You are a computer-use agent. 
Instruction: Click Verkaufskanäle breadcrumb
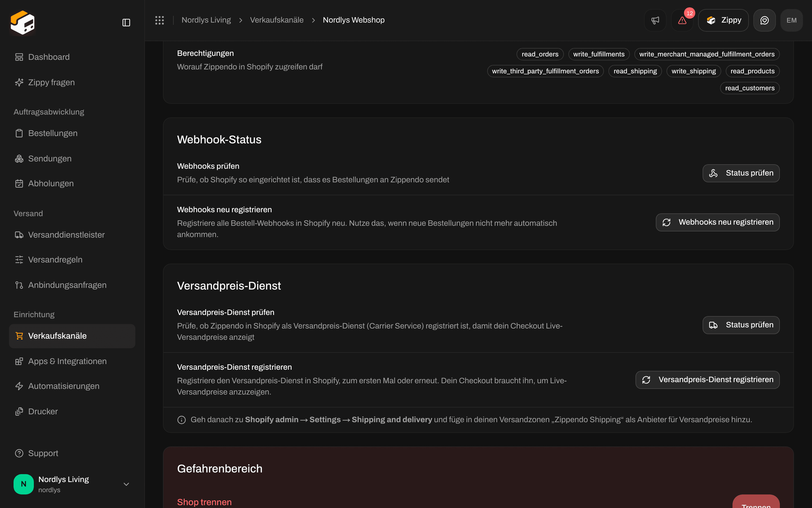coord(277,20)
